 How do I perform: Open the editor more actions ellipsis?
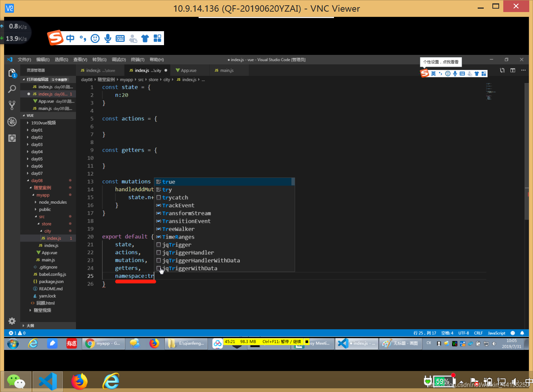pos(523,70)
